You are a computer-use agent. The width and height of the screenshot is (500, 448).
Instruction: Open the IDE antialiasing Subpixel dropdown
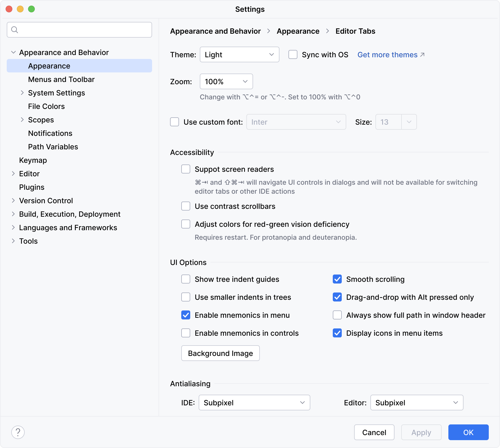(x=254, y=403)
